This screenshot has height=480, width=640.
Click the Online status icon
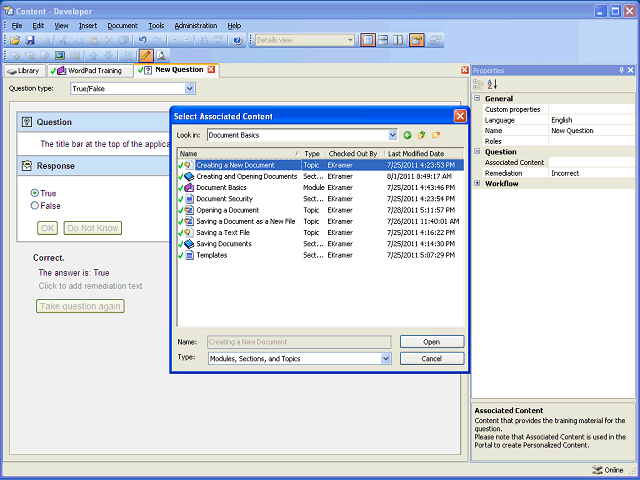click(597, 470)
